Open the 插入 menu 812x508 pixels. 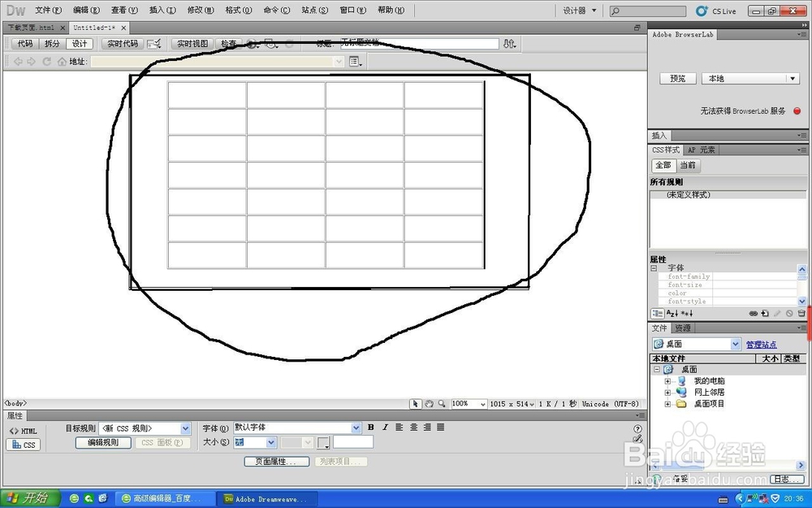(x=162, y=11)
